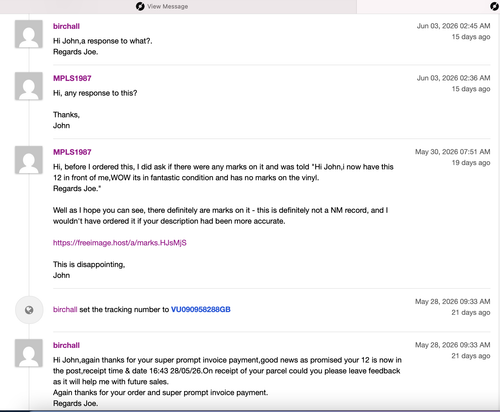Click birchall's avatar on the Jun 03 message
Viewport: 500px width, 412px height.
pos(29,34)
